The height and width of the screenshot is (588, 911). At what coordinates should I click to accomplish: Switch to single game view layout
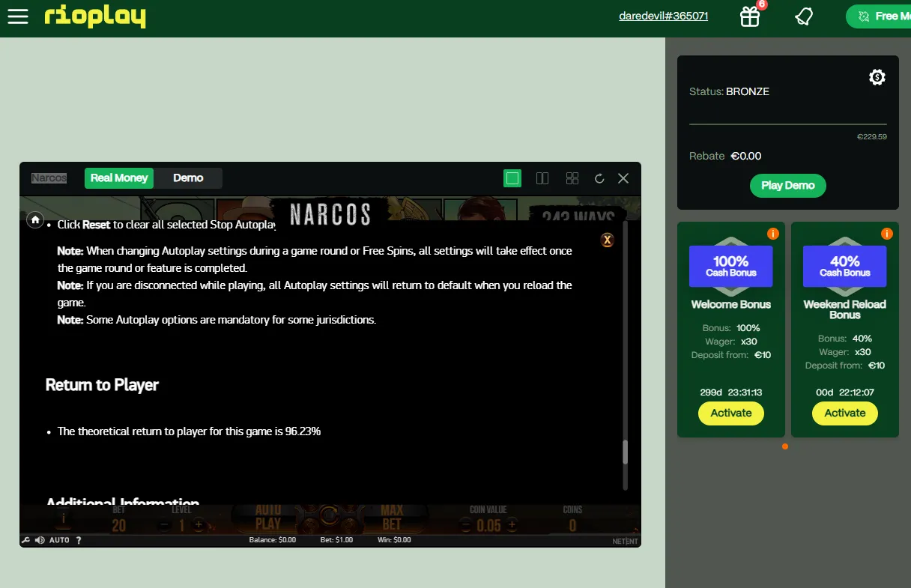512,178
